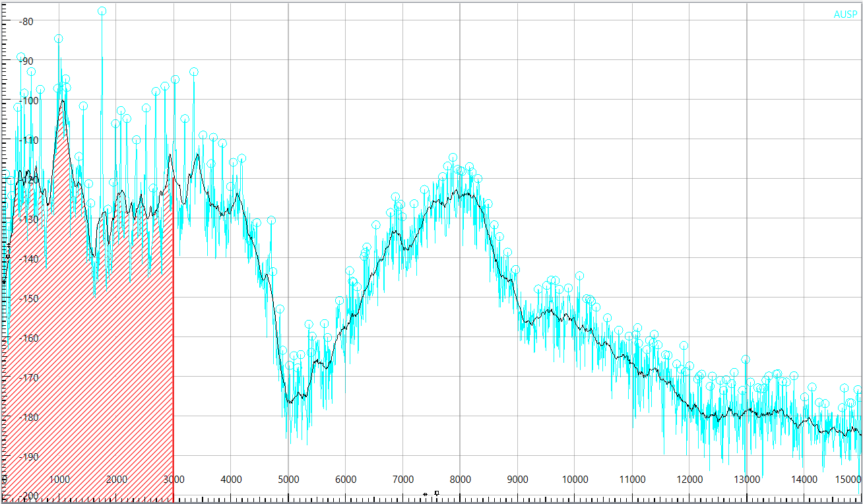
Task: Click the isolated peak circle at 13000
Action: [x=746, y=360]
